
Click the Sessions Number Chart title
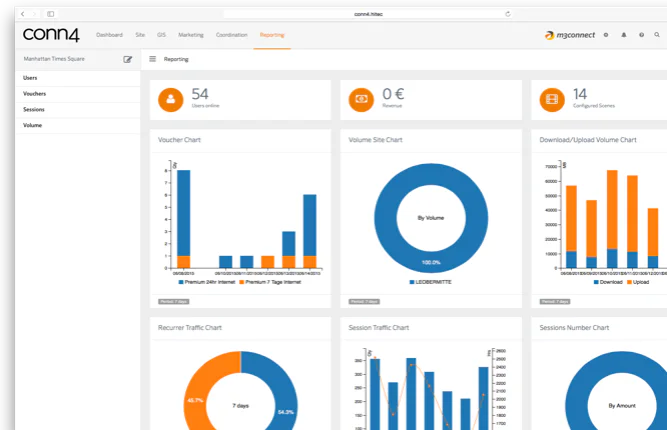click(574, 327)
